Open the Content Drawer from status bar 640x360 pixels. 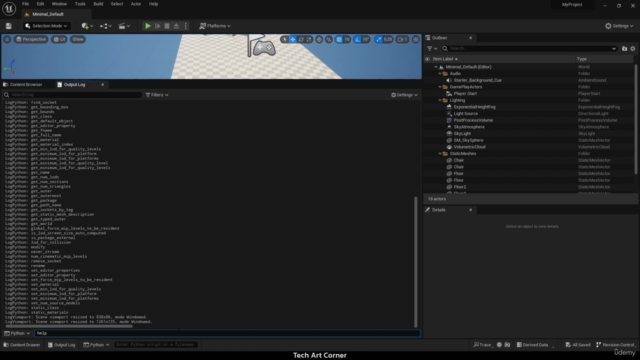coord(22,345)
